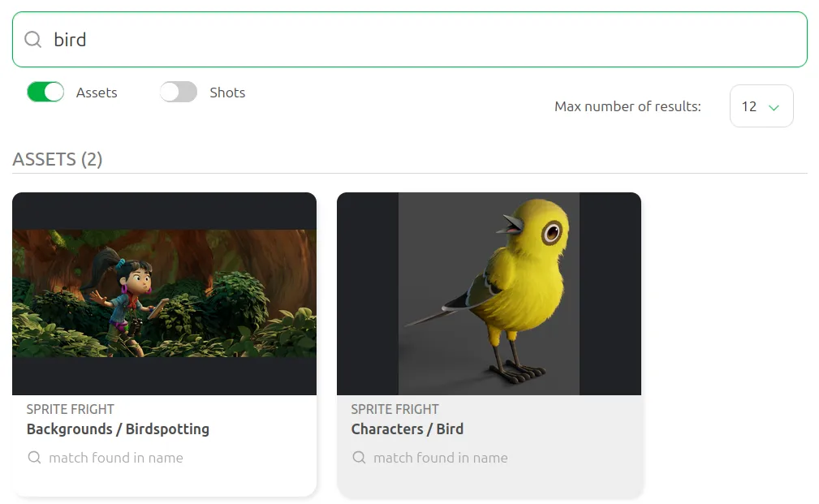
Task: Open the Characters / Bird asset link
Action: [407, 429]
